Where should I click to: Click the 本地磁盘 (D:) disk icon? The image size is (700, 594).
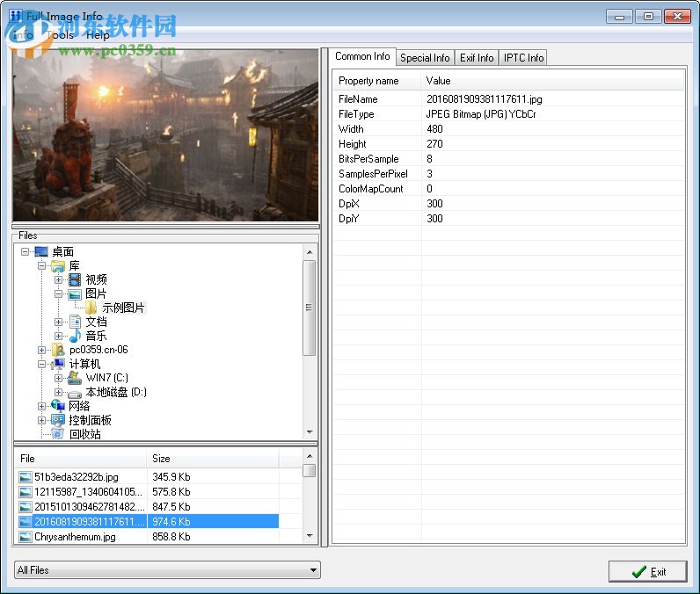75,394
